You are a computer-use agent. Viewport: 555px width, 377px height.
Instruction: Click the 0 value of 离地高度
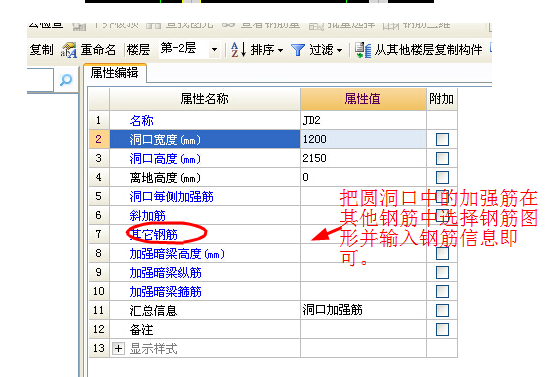point(363,177)
